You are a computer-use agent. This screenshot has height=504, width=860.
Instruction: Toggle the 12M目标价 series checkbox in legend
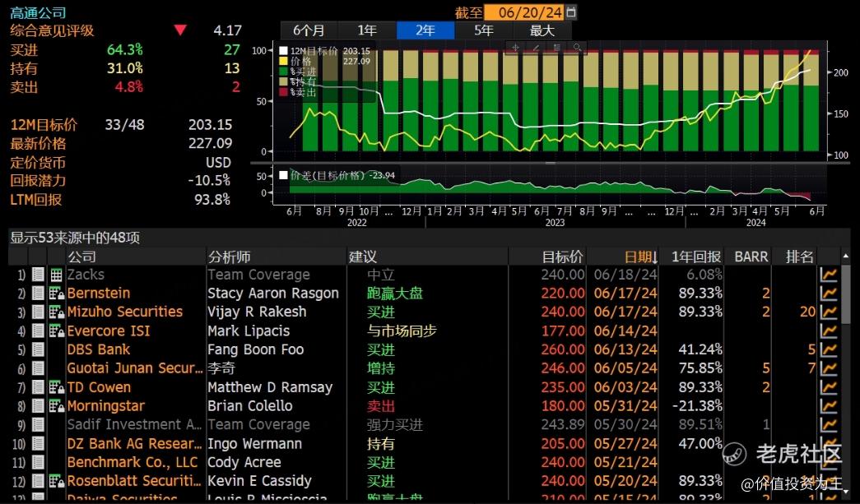[x=284, y=51]
